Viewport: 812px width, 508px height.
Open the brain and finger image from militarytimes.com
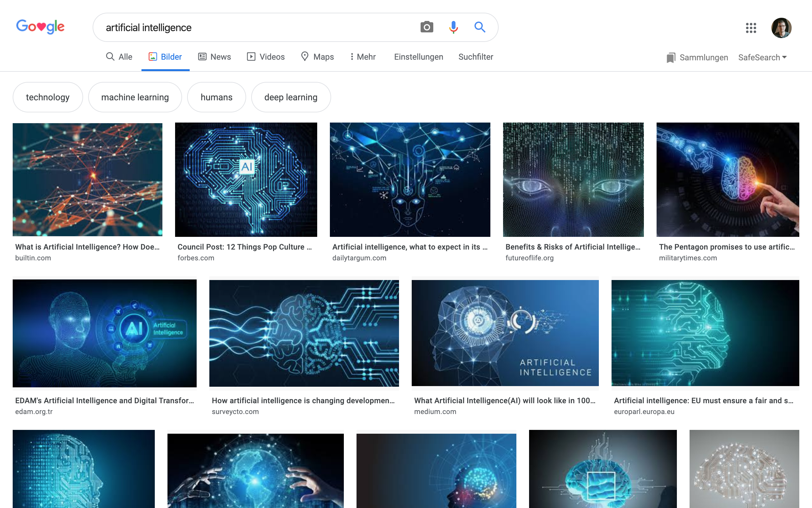pos(728,179)
